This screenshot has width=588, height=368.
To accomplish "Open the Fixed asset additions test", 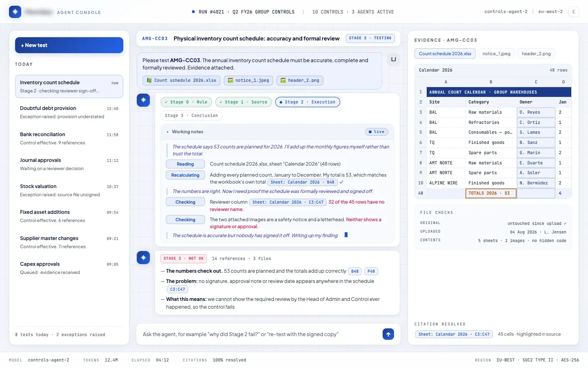I will [x=69, y=216].
